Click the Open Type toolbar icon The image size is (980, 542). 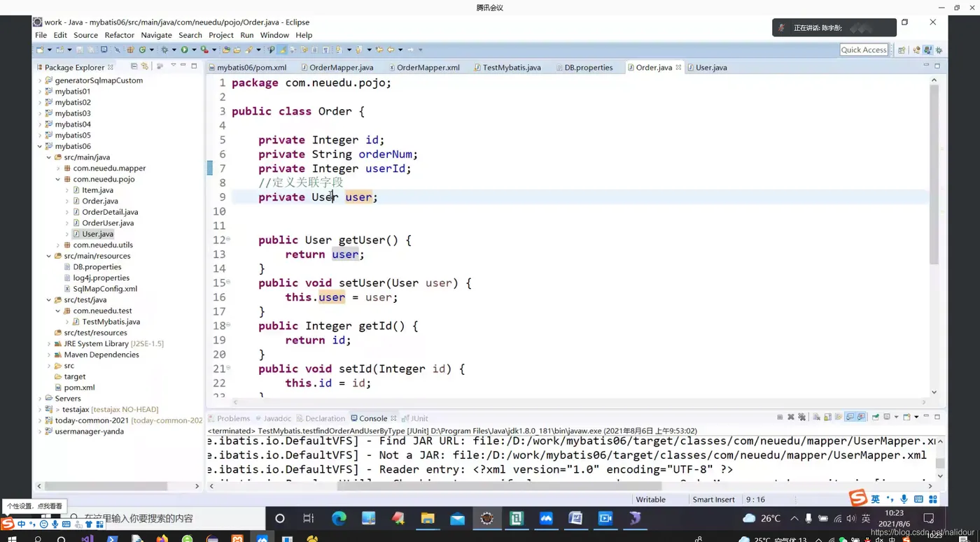coord(225,50)
